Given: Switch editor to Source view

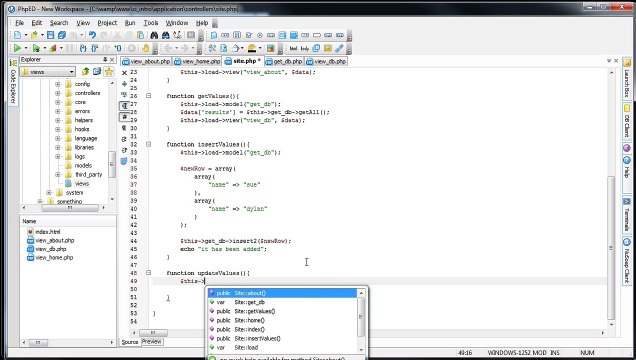Looking at the screenshot, I should pos(130,342).
